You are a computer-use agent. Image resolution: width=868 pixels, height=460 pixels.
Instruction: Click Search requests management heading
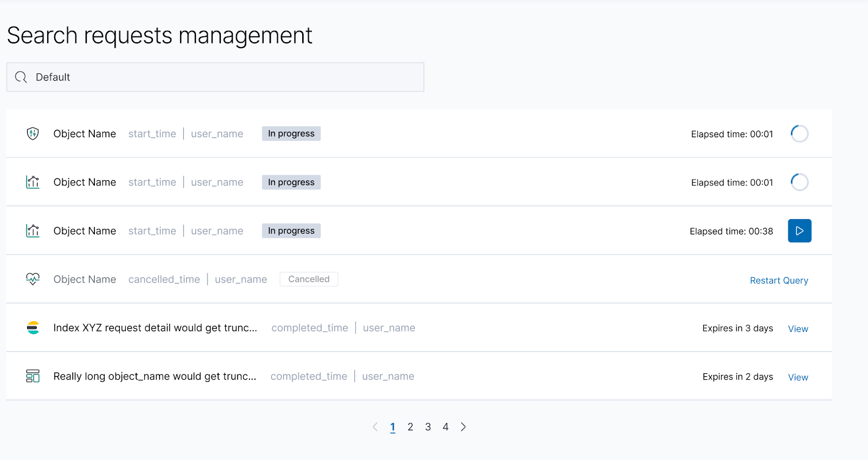(x=159, y=36)
